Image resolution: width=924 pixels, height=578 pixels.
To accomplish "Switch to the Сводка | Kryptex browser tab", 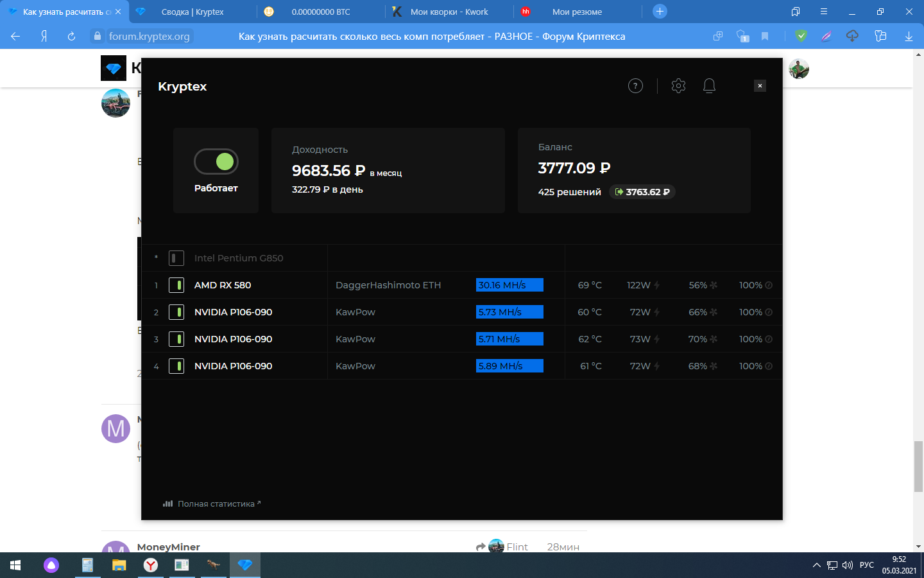I will click(x=193, y=12).
